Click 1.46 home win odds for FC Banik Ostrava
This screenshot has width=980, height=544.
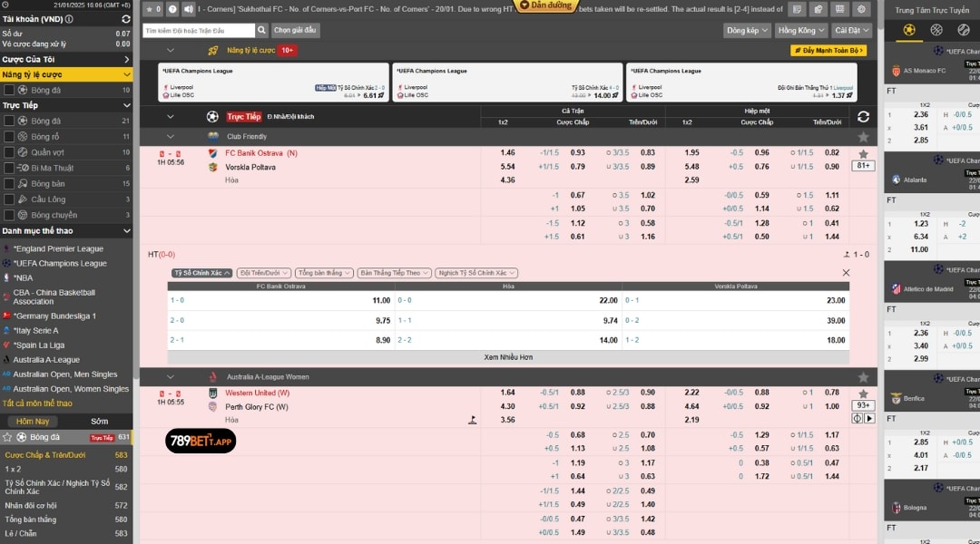[507, 153]
